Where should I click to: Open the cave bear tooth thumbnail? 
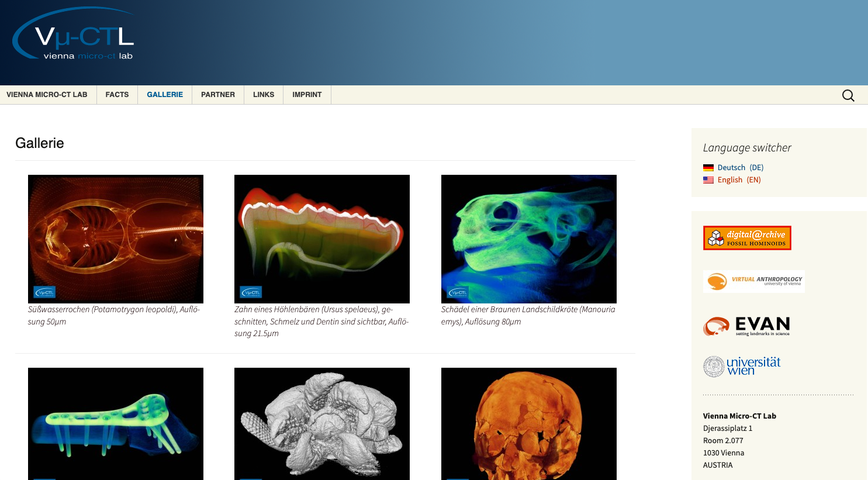tap(322, 239)
